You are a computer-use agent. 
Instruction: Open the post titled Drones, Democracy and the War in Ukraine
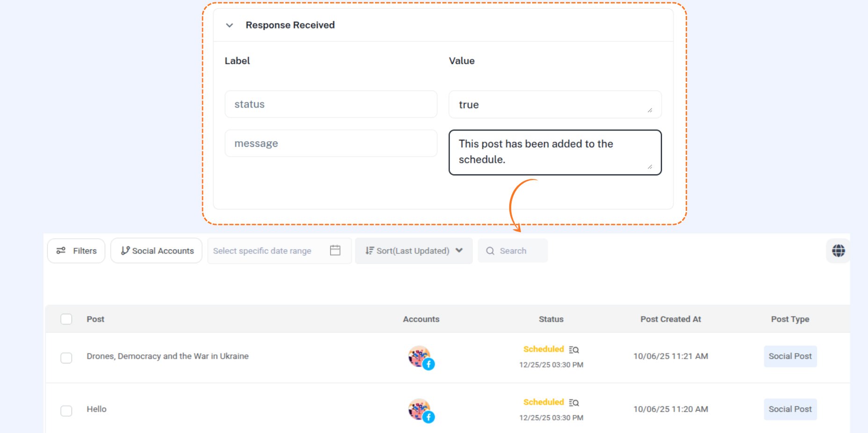point(168,356)
